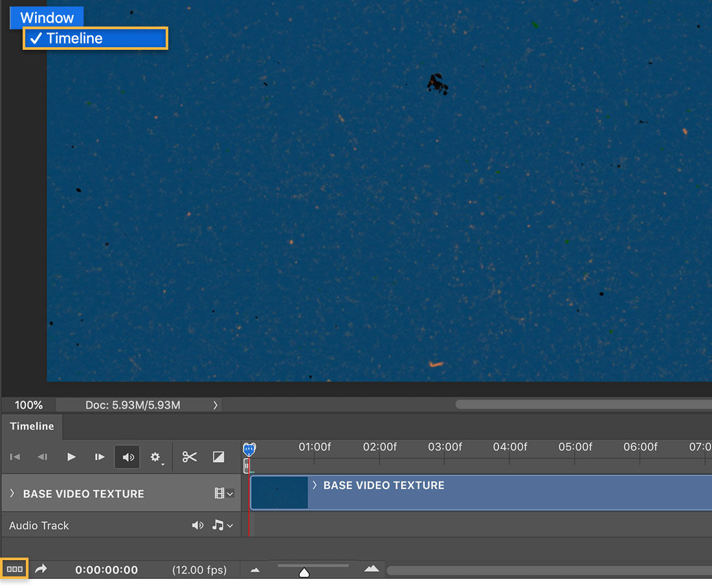
Task: Open the Timeline settings gear menu
Action: (155, 457)
